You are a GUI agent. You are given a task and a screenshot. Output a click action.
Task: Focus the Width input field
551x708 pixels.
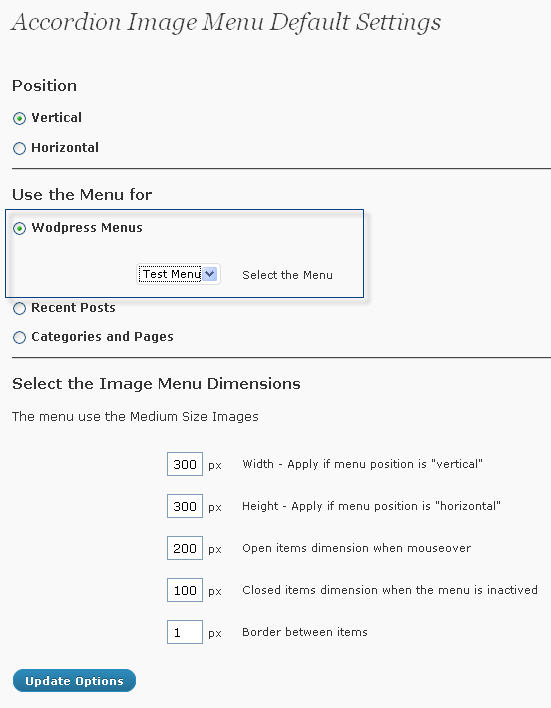(185, 464)
